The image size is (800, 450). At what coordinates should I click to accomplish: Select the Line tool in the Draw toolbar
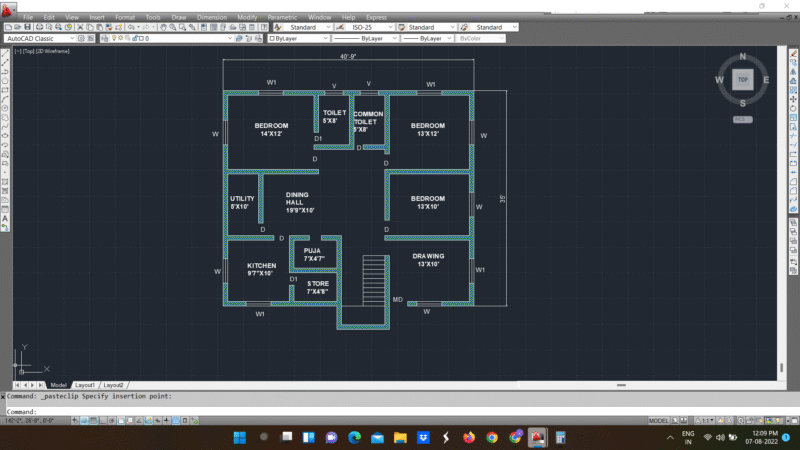5,53
